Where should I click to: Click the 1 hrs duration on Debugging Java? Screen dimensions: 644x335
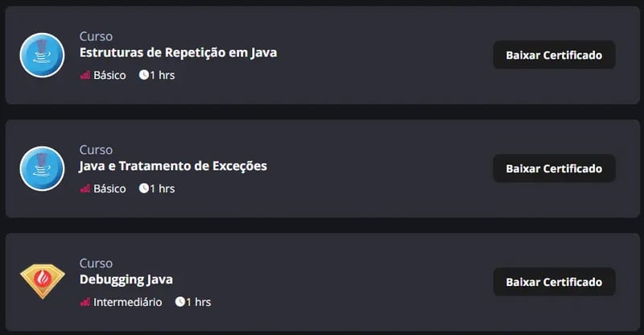tap(198, 303)
